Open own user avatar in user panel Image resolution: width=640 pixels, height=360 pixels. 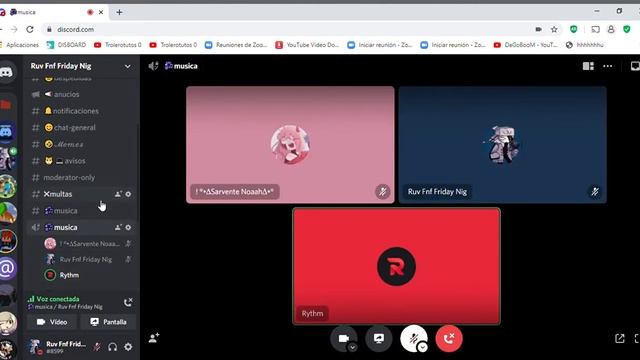35,347
